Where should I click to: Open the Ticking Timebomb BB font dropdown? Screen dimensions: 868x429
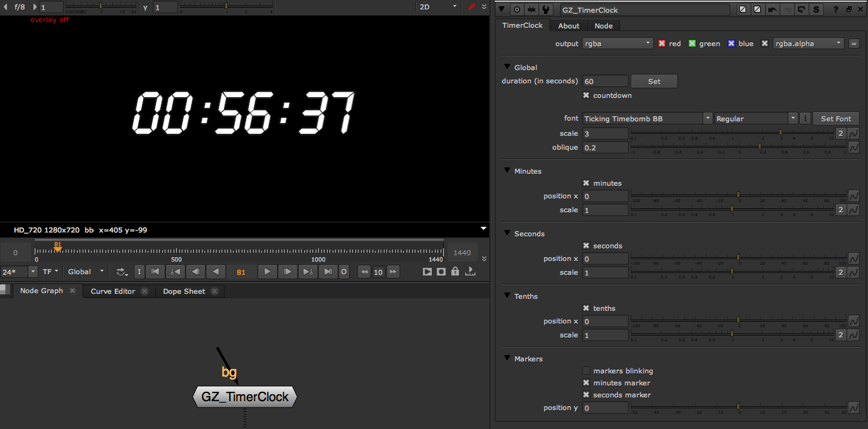(645, 118)
